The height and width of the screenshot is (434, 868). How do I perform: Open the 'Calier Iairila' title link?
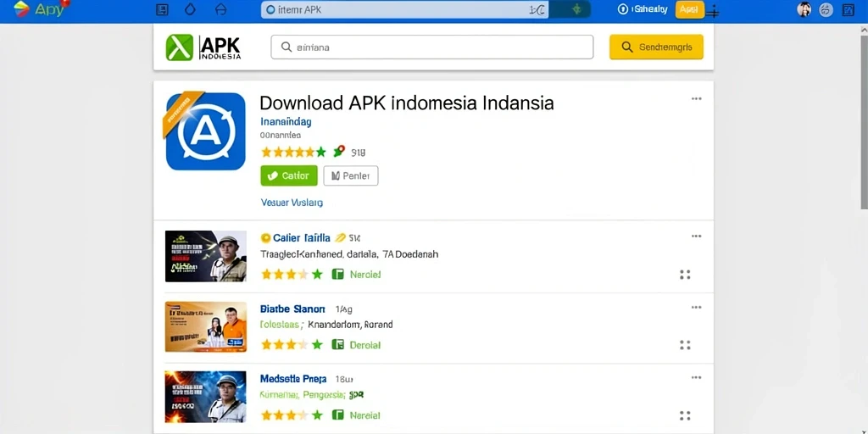coord(301,238)
